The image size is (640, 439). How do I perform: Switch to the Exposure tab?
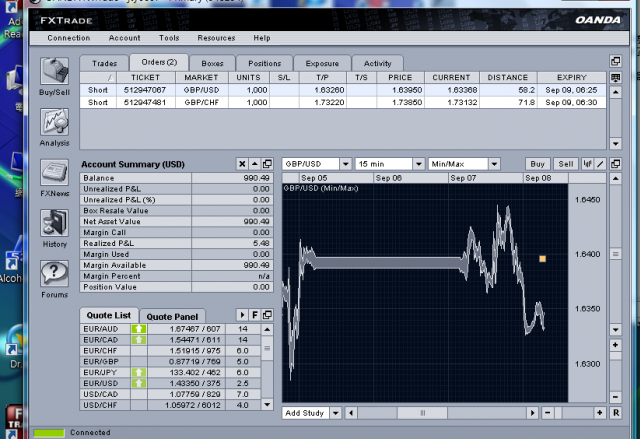point(322,63)
